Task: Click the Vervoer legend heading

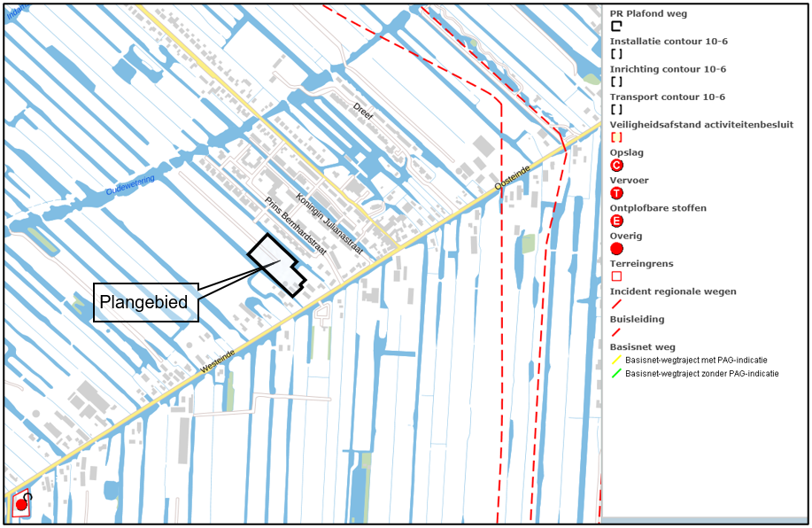Action: pyautogui.click(x=629, y=181)
